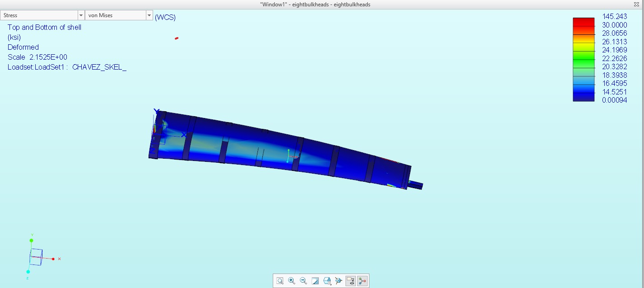Close Window1 with the X button
Screen dimensions: 644x288
pos(636,4)
